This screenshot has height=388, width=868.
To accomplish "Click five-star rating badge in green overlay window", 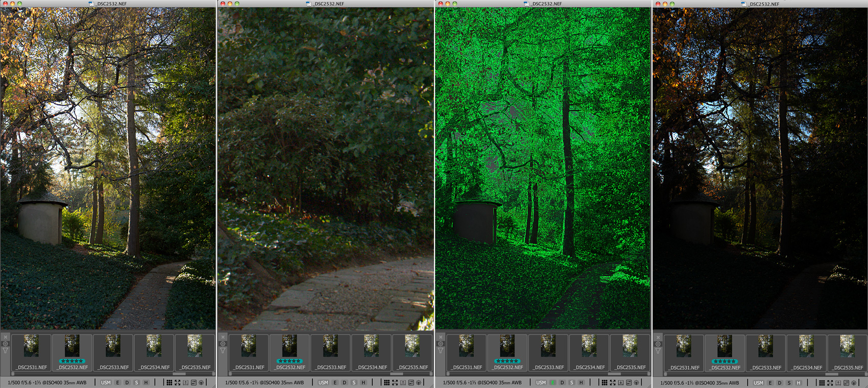I will 507,361.
